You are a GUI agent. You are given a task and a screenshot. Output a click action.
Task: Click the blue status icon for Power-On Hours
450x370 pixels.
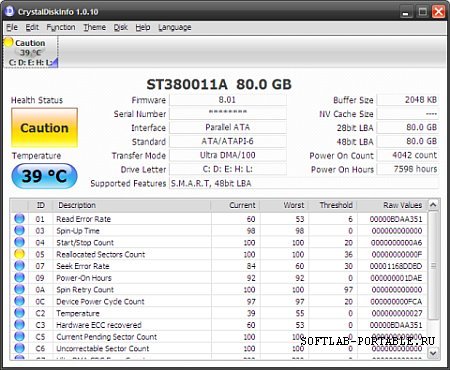(x=20, y=278)
